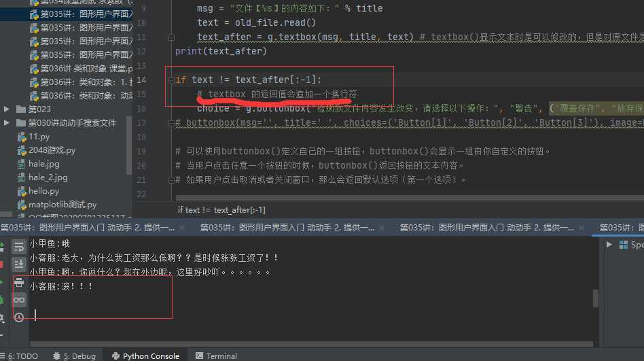This screenshot has width=644, height=361.
Task: Click the Python icon beside hello.py
Action: (x=22, y=191)
